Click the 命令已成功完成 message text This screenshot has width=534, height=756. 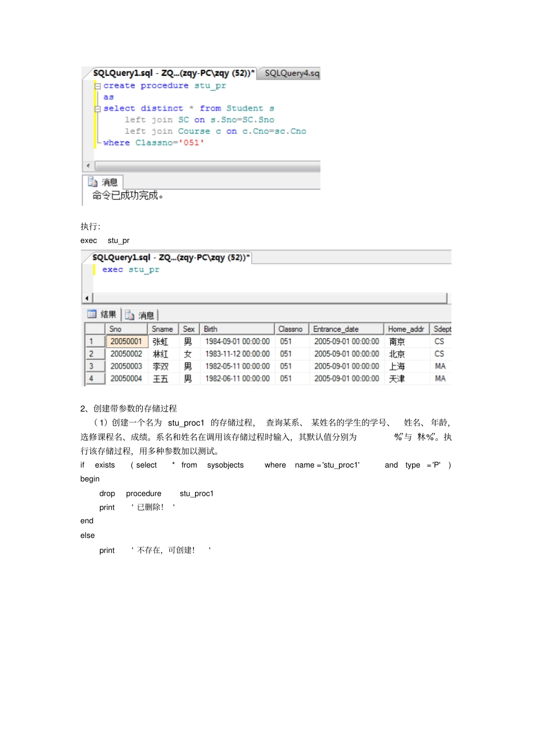pos(128,196)
